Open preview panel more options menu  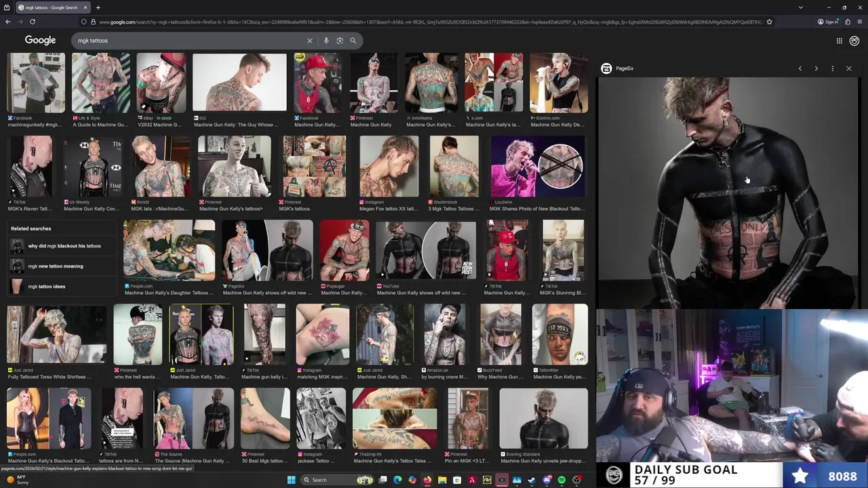[x=833, y=68]
